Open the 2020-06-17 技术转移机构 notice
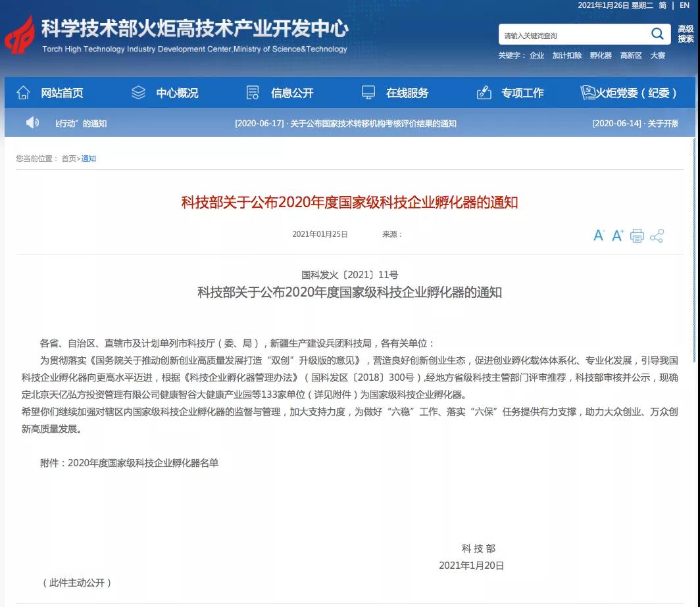 [x=345, y=123]
